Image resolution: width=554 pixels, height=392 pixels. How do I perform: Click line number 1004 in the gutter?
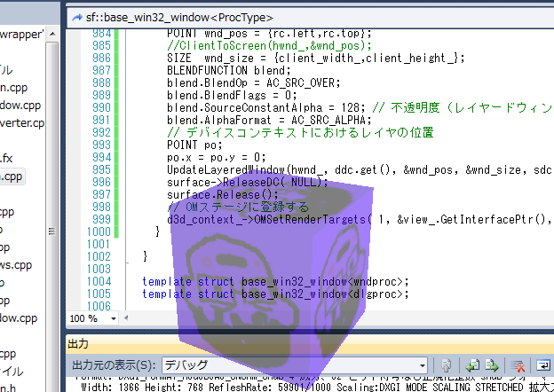(96, 282)
